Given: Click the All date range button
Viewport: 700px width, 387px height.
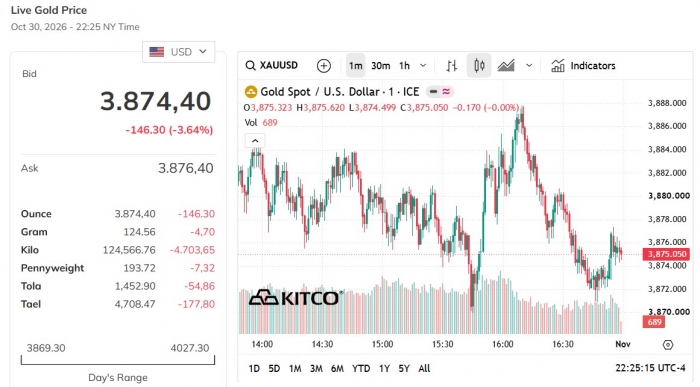Looking at the screenshot, I should point(424,368).
